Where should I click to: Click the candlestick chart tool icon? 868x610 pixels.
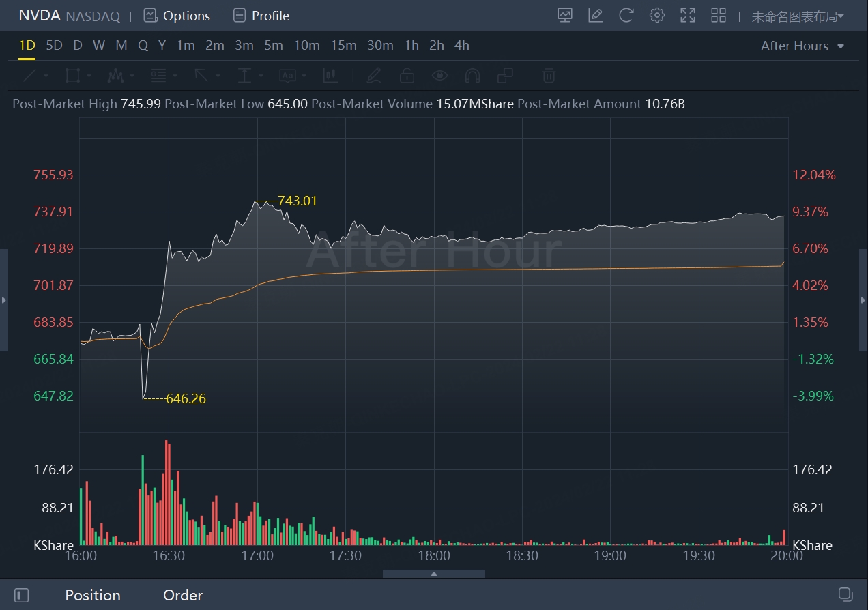tap(330, 75)
